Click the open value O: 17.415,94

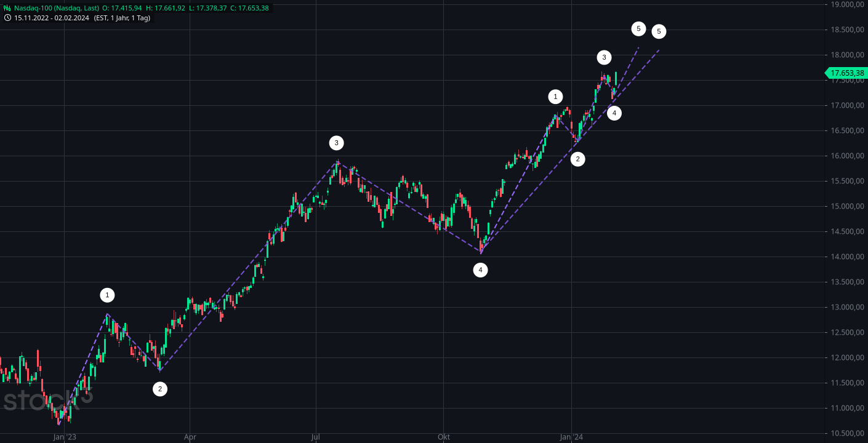coord(122,8)
